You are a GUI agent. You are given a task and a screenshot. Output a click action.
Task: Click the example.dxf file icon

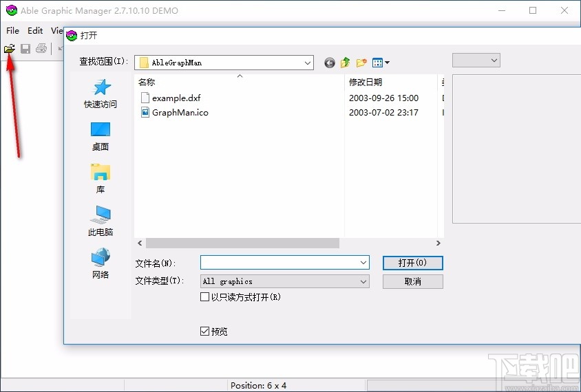tap(145, 98)
